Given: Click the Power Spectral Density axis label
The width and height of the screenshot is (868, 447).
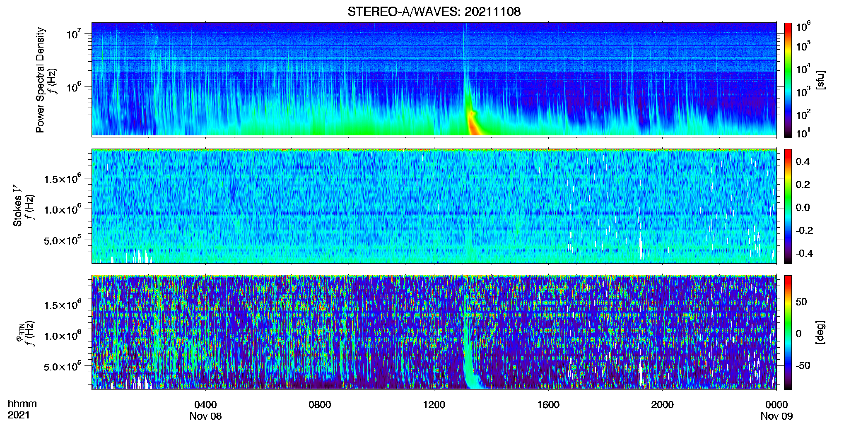Looking at the screenshot, I should pyautogui.click(x=40, y=80).
